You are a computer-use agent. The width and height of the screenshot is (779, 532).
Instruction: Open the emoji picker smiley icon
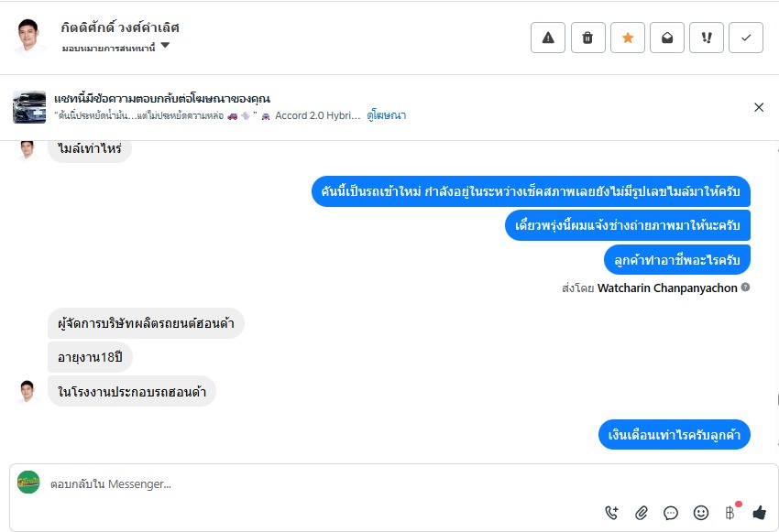[701, 513]
